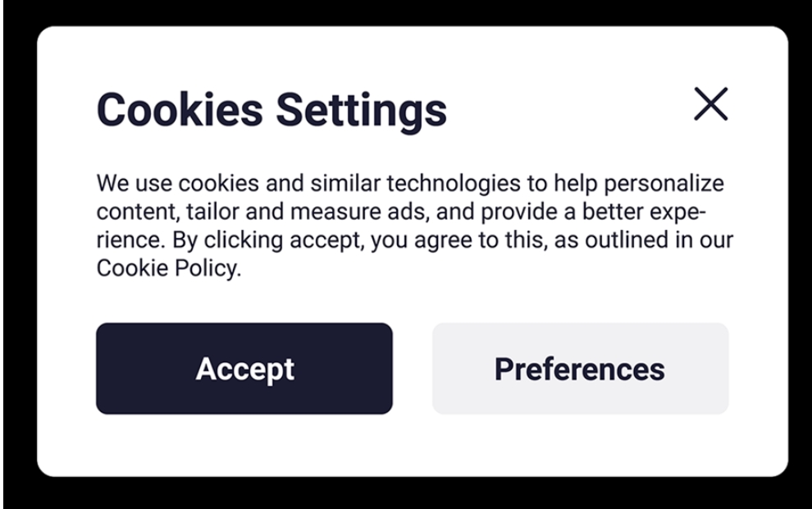Click the cookie description paragraph
The image size is (812, 509).
tap(414, 226)
